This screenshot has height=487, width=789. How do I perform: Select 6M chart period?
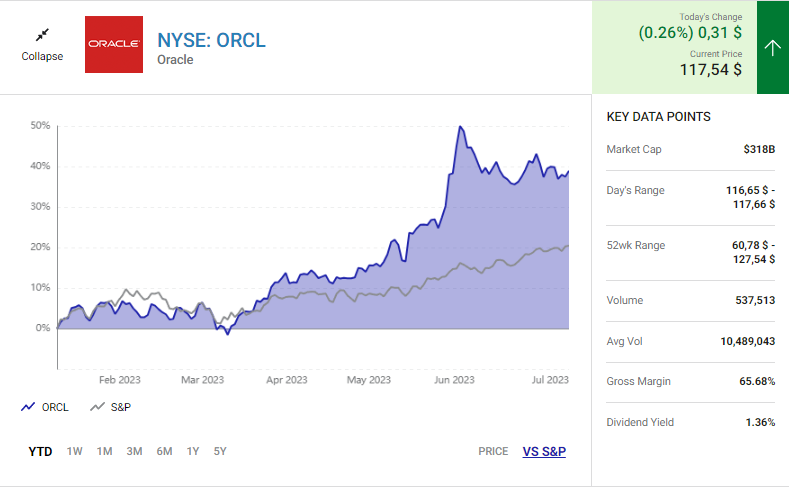(164, 451)
